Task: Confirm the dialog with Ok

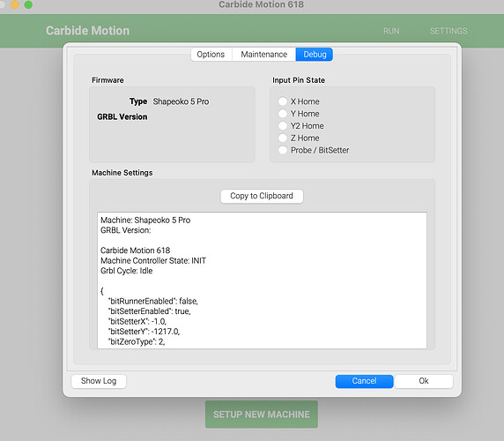Action: (x=424, y=381)
